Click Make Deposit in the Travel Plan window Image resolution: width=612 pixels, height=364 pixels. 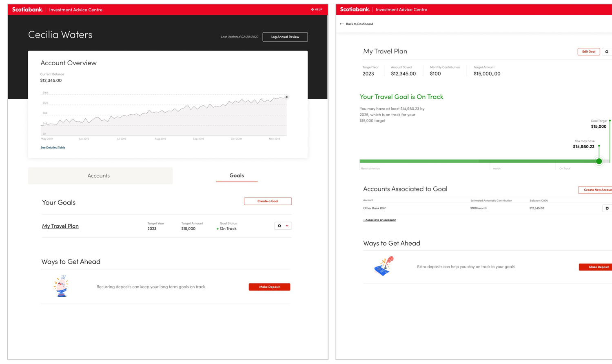click(x=596, y=267)
